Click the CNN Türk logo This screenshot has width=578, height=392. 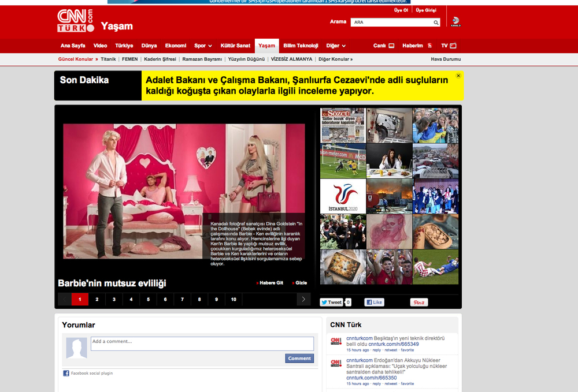[x=76, y=21]
